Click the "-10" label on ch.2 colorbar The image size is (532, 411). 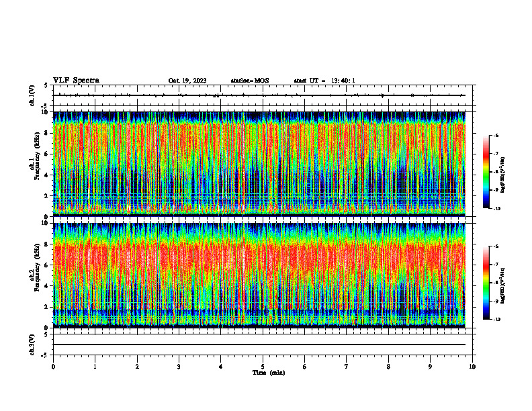pyautogui.click(x=496, y=320)
